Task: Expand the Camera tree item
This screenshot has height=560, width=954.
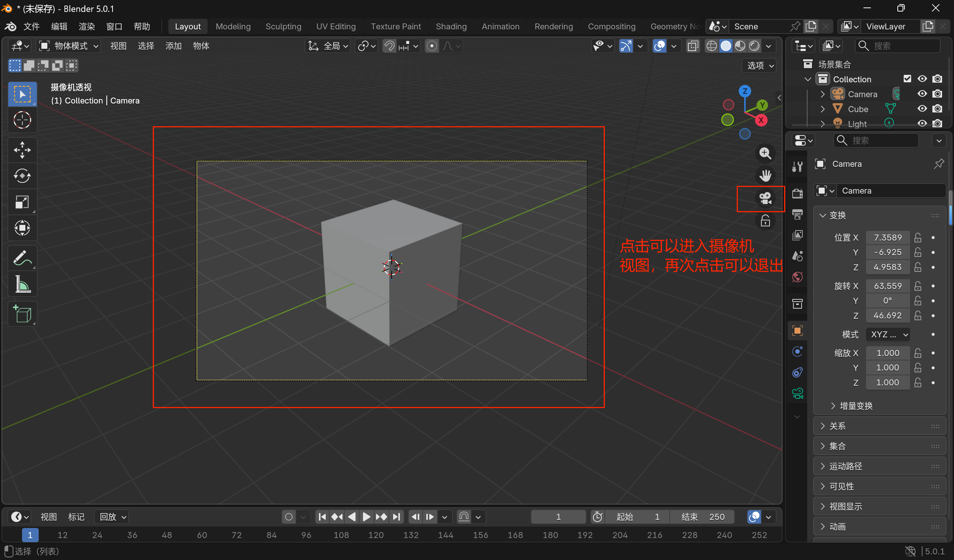Action: (x=822, y=94)
